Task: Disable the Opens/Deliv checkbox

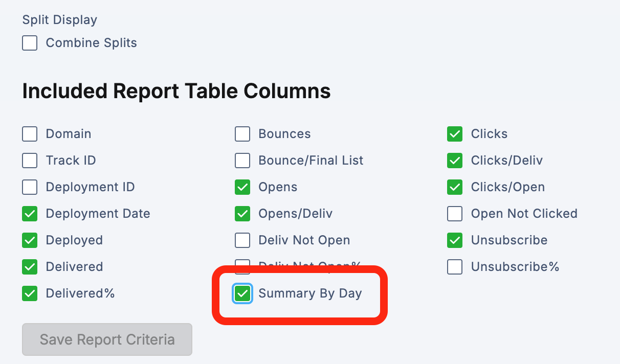Action: point(242,214)
